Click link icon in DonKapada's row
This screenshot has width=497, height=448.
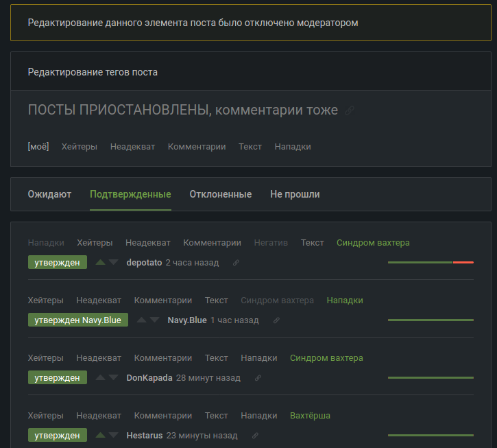tap(258, 378)
